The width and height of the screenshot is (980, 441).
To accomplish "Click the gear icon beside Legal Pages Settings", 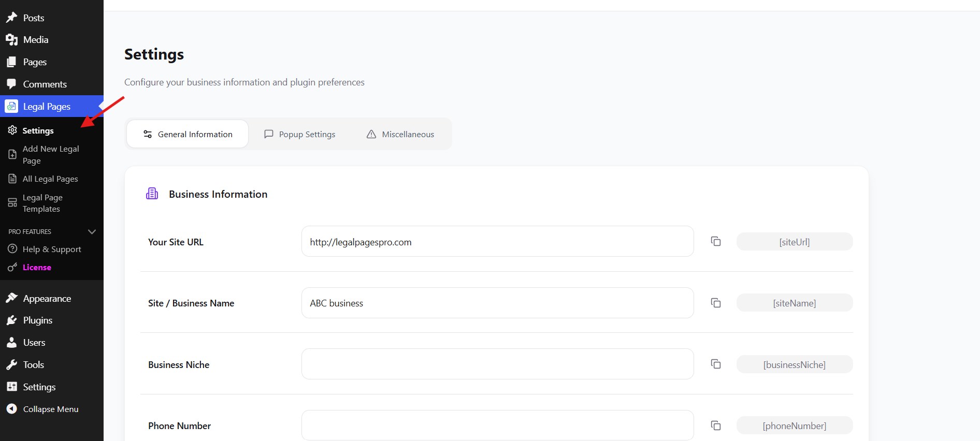I will [12, 130].
